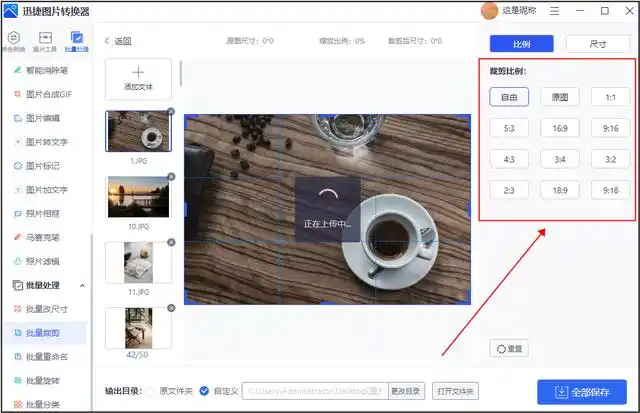Click the file list vertical scrollbar
The width and height of the screenshot is (640, 413).
coord(181,75)
